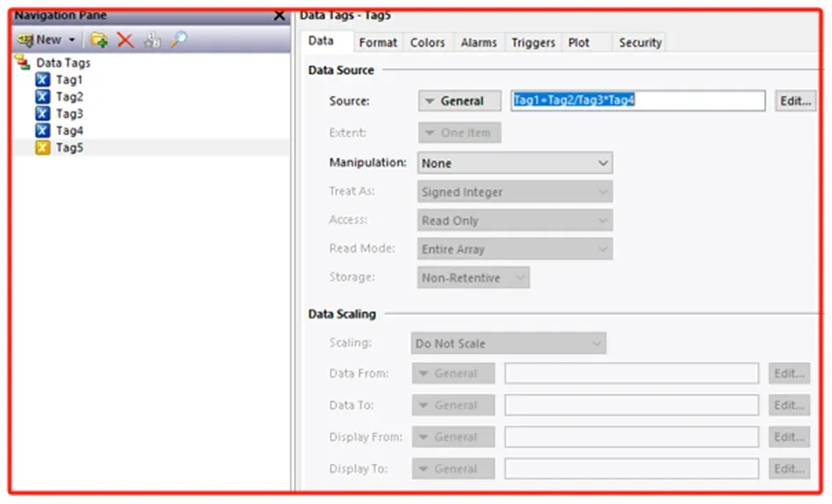
Task: Click the sort tags icon in the toolbar
Action: click(x=152, y=40)
